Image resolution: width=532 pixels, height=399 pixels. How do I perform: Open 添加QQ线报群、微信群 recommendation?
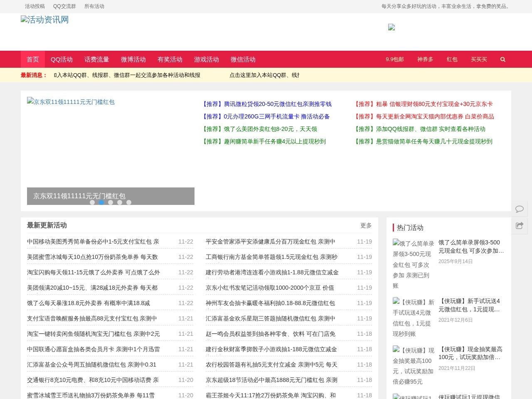pyautogui.click(x=419, y=129)
